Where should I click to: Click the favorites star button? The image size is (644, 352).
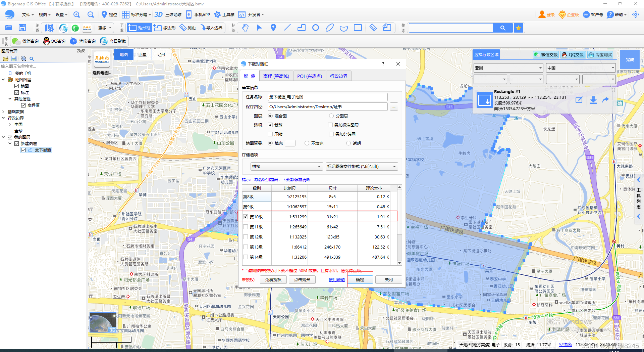(519, 28)
